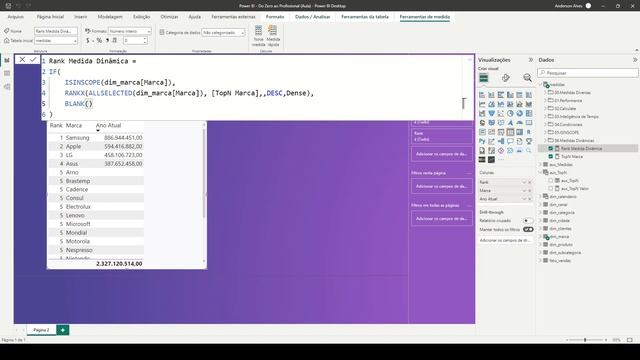This screenshot has height=360, width=640.
Task: Open the Categoria de dados dropdown
Action: (223, 32)
